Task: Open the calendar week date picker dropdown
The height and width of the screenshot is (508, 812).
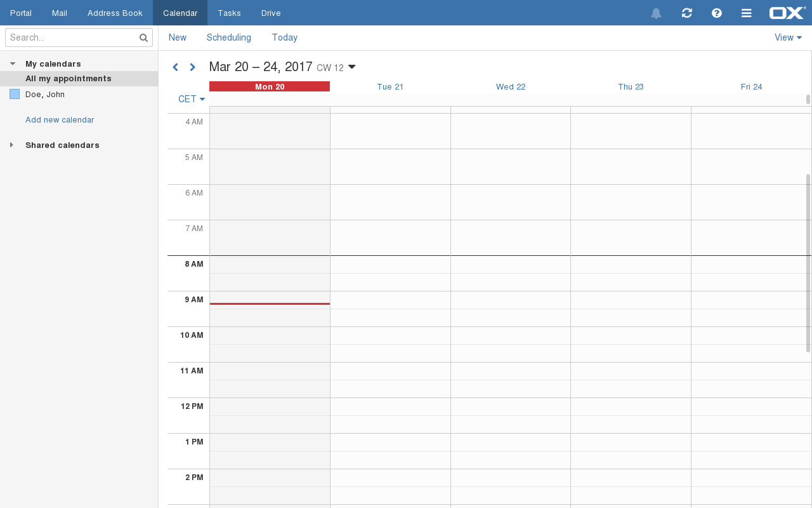Action: click(x=352, y=67)
